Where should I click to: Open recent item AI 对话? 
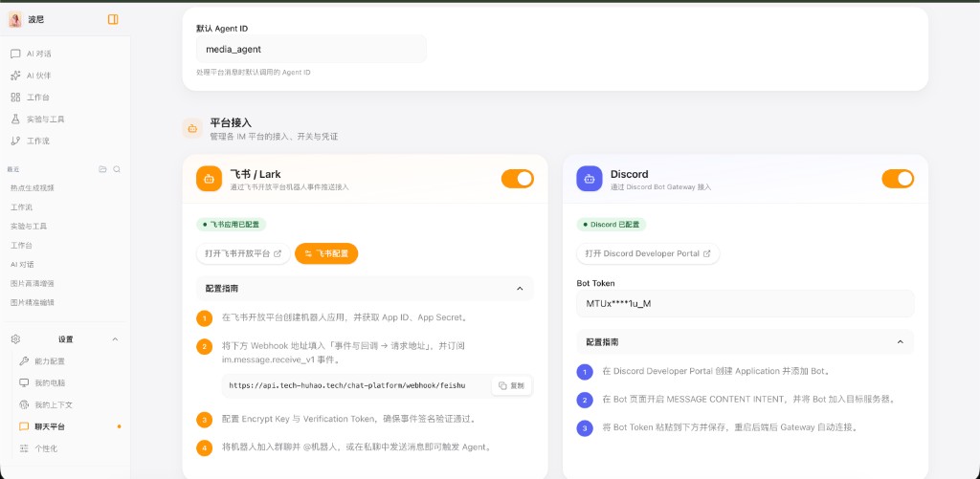[23, 264]
